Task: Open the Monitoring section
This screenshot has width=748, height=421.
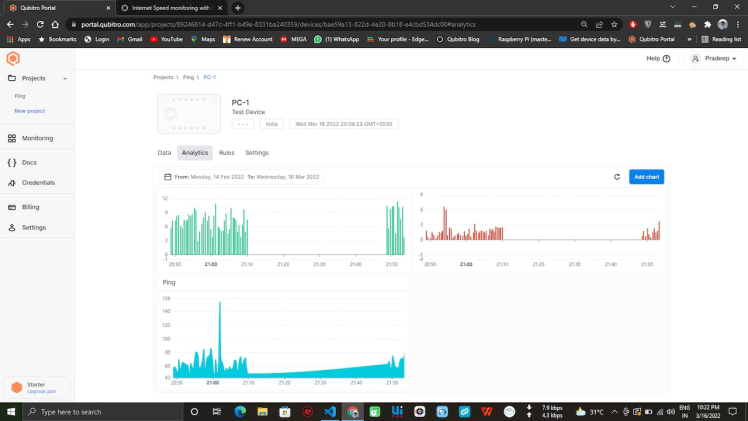Action: click(x=37, y=138)
